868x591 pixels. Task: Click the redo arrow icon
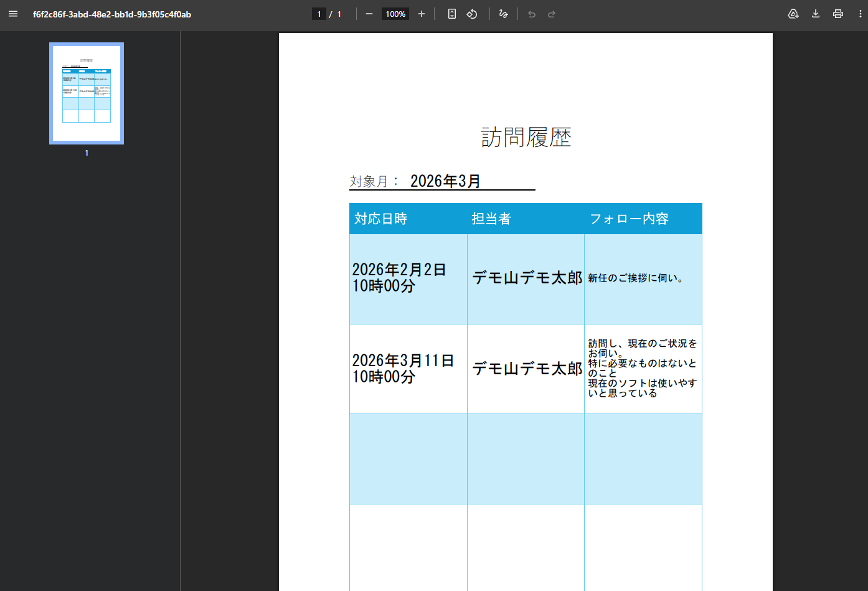point(552,14)
